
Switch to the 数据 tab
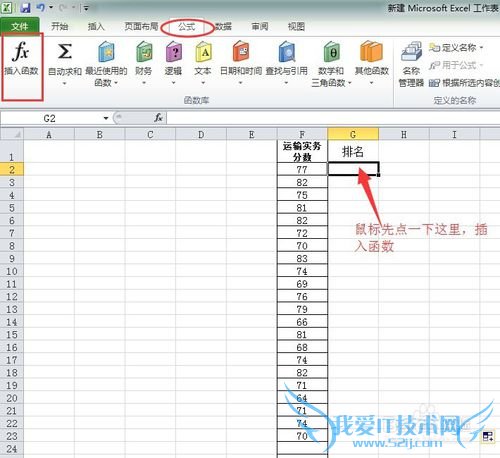[x=224, y=26]
